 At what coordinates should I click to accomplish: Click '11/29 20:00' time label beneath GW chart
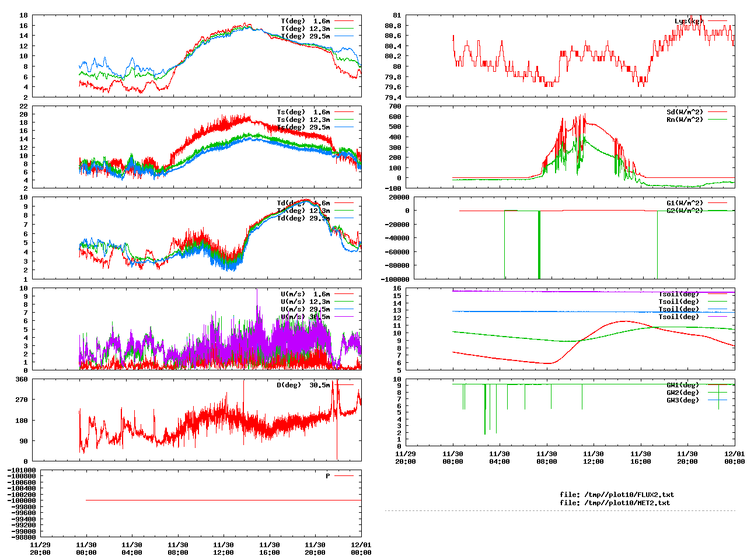point(406,457)
